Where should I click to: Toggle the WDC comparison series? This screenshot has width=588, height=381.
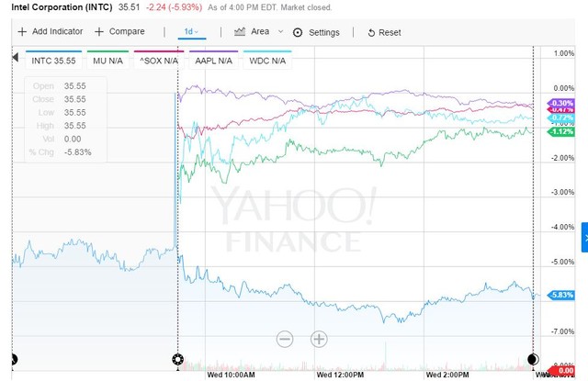tap(267, 61)
